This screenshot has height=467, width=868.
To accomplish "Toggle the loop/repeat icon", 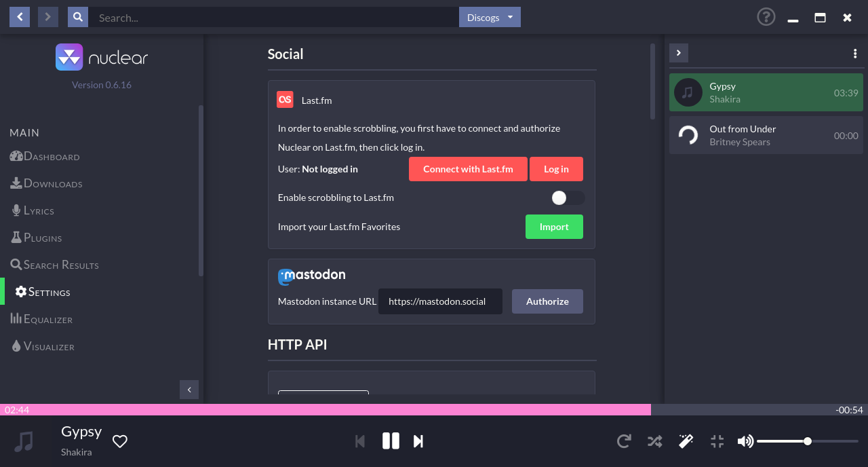I will (624, 441).
